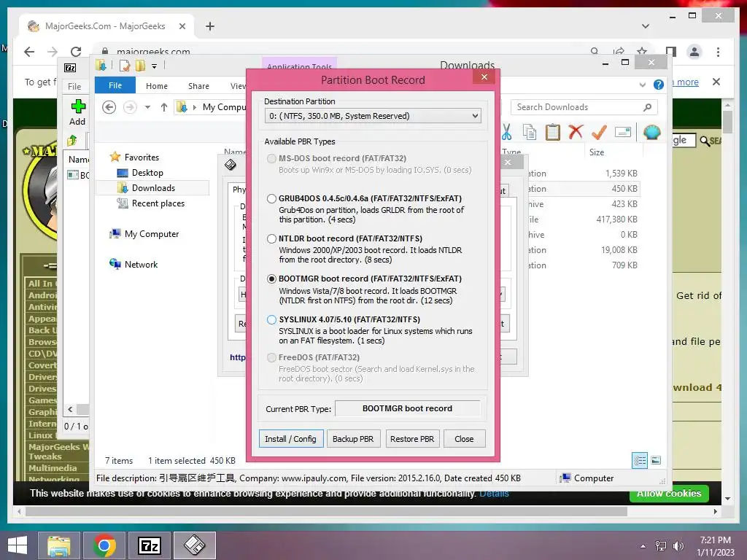Open File tab in Explorer ribbon

[x=115, y=85]
